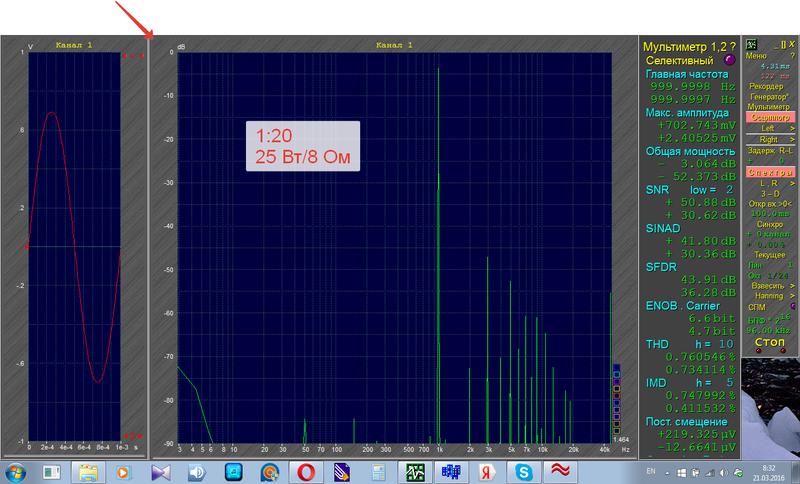Screen dimensions: 800x484
Task: Open the Yandex taskbar icon
Action: coord(487,472)
